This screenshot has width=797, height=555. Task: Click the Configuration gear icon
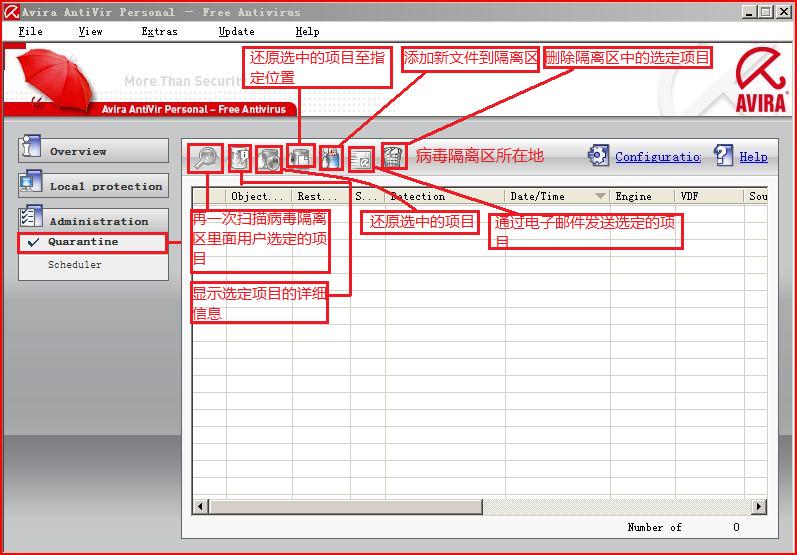(x=598, y=155)
